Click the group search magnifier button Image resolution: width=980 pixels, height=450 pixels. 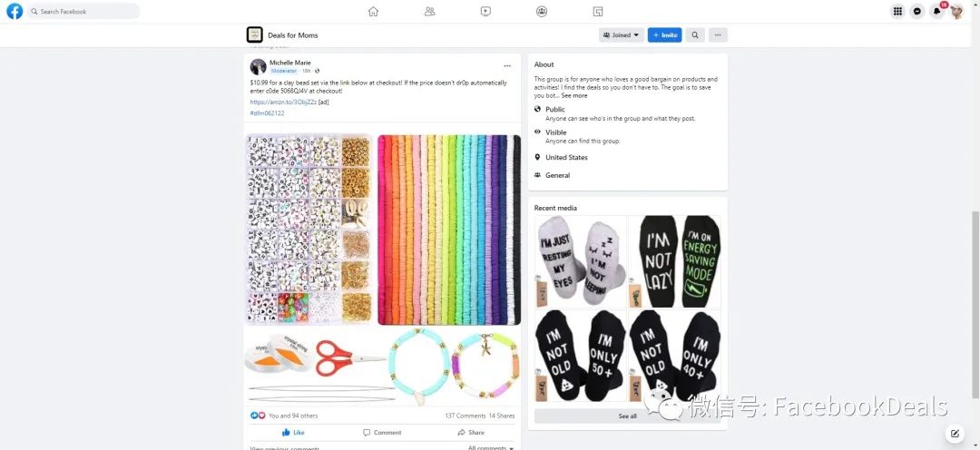pos(695,35)
